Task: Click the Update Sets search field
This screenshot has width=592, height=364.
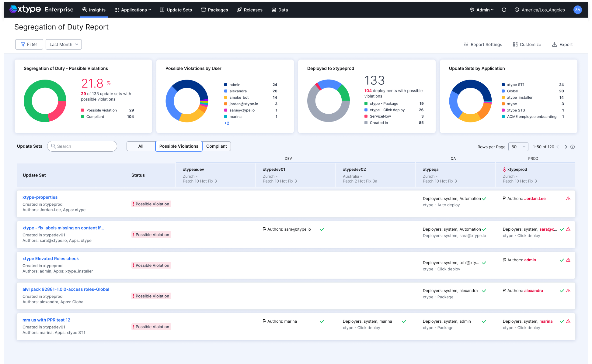Action: (82, 146)
